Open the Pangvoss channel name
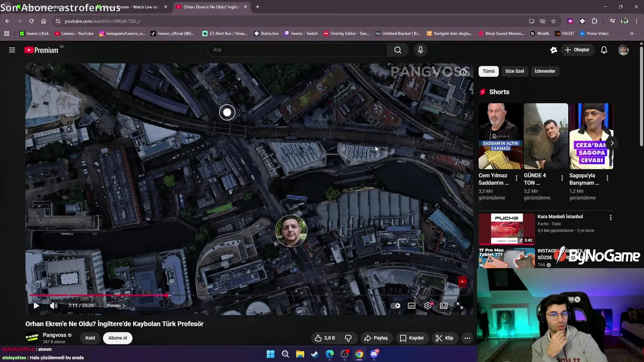 (54, 335)
